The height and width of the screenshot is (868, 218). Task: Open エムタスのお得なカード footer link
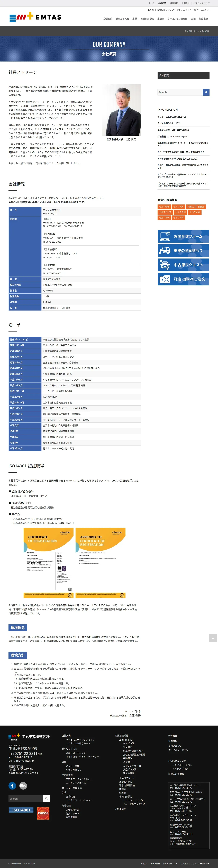click(x=78, y=743)
